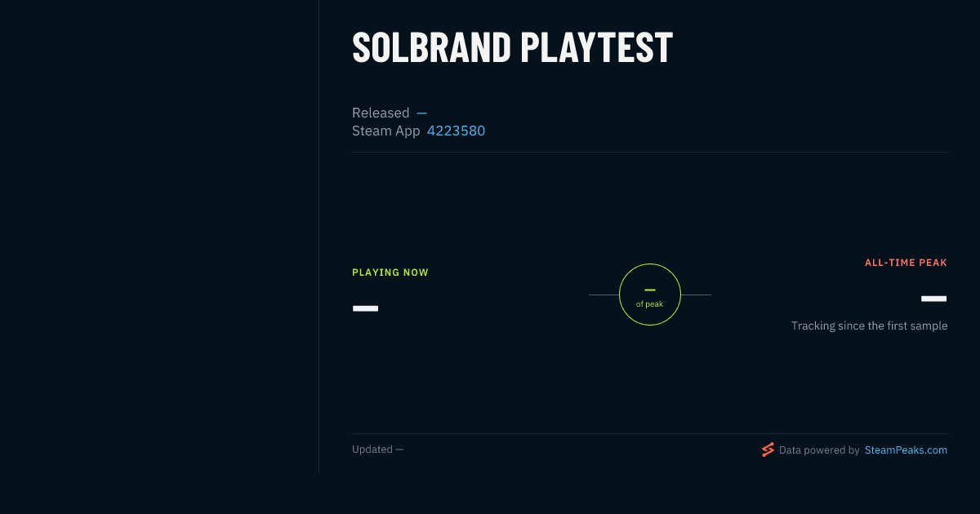Click the line left of peak circle
Screen dimensions: 980x514
(x=604, y=295)
